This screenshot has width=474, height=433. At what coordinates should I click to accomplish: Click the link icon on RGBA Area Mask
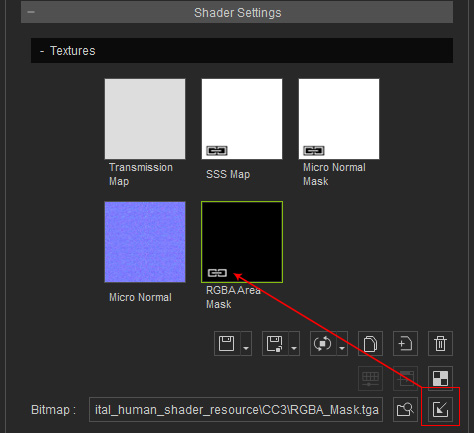(217, 273)
